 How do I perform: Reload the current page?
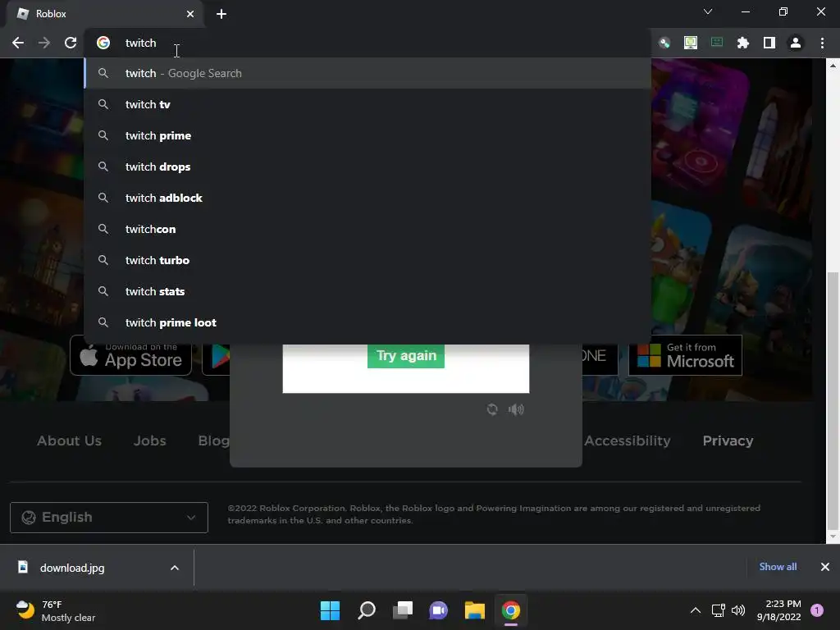(x=71, y=43)
